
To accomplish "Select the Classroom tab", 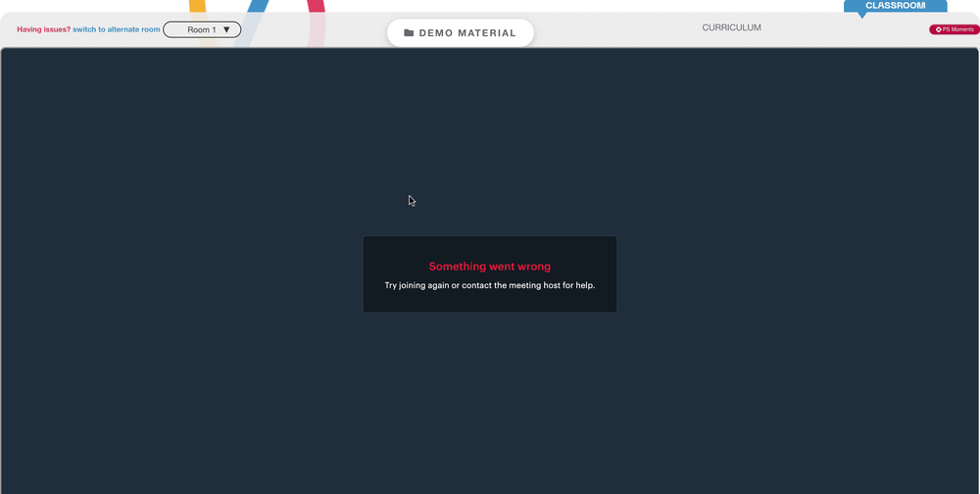I will click(895, 6).
